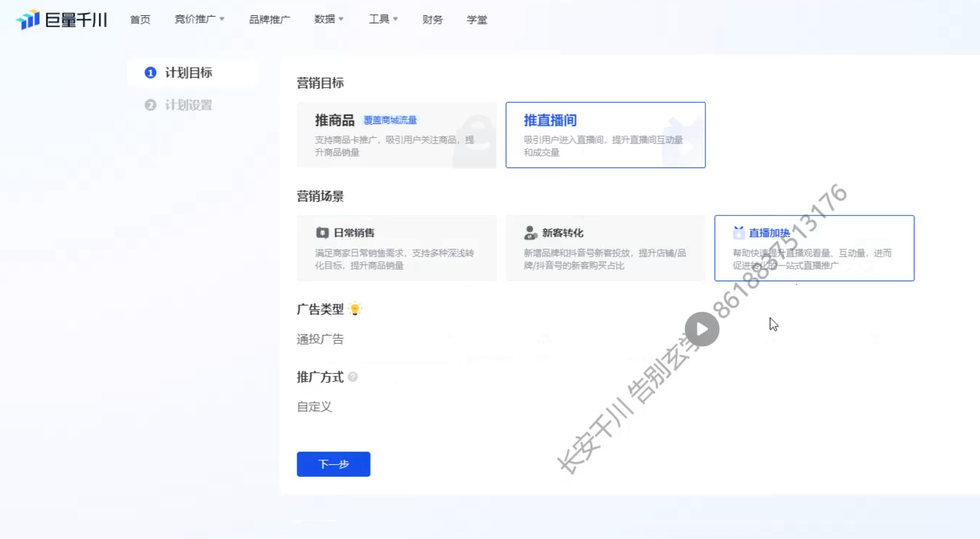Open 品牌推广 in the navigation bar
The image size is (980, 539).
[269, 20]
